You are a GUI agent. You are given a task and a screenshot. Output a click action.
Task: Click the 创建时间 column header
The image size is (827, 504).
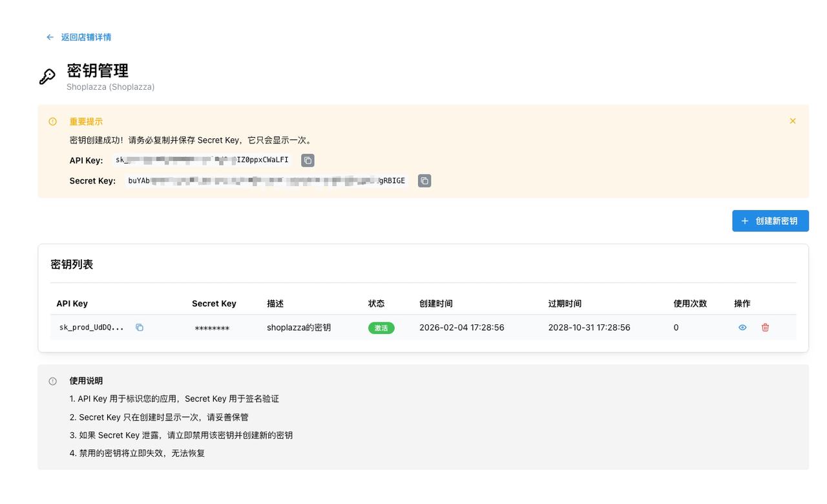click(435, 304)
